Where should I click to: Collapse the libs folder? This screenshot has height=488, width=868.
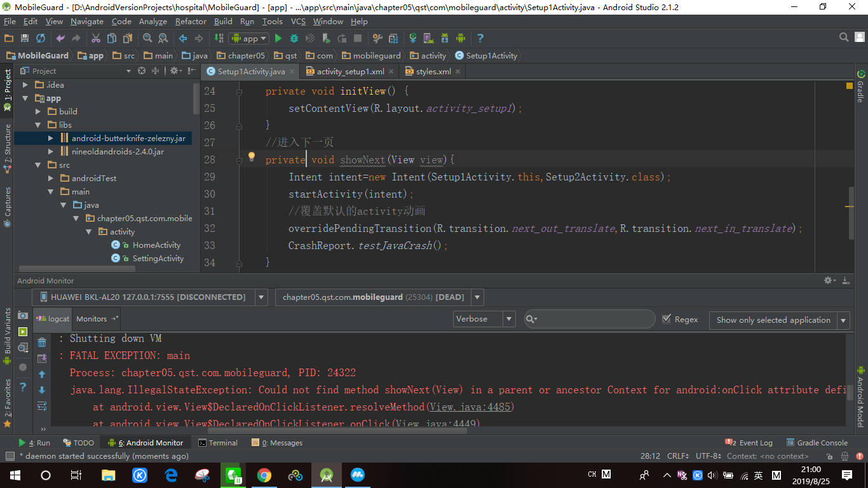[37, 125]
